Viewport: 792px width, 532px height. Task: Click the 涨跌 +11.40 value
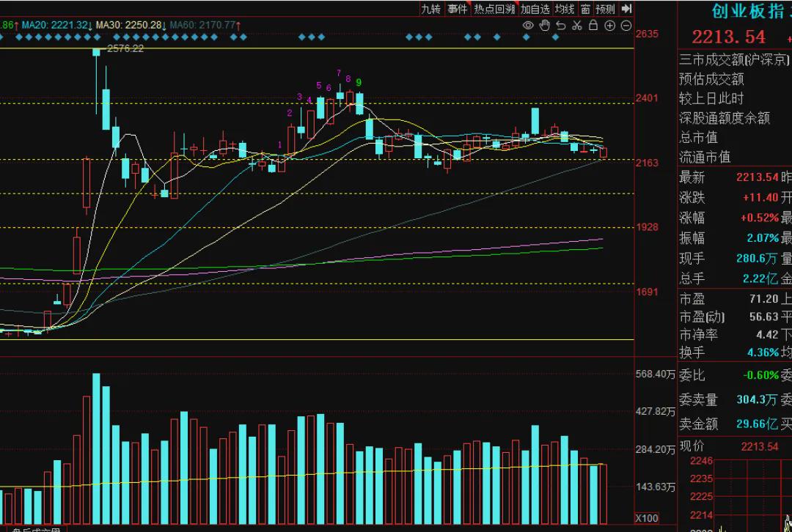[x=760, y=197]
